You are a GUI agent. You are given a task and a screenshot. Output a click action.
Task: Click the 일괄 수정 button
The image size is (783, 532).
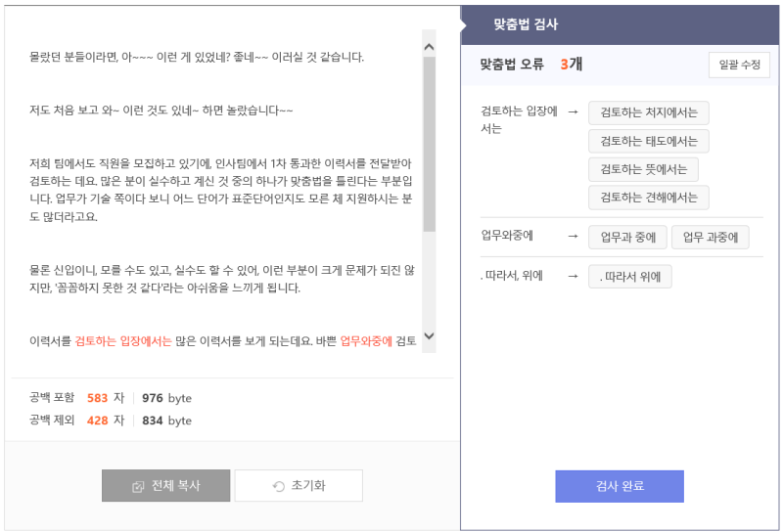pos(739,65)
